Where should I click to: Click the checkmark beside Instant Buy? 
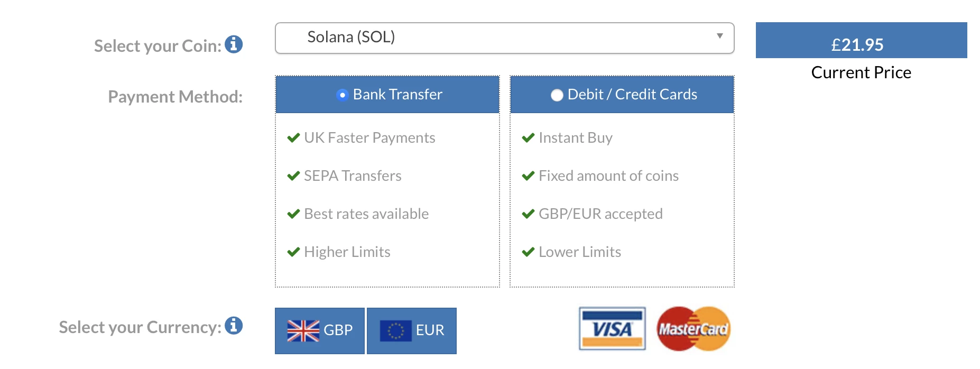tap(528, 137)
